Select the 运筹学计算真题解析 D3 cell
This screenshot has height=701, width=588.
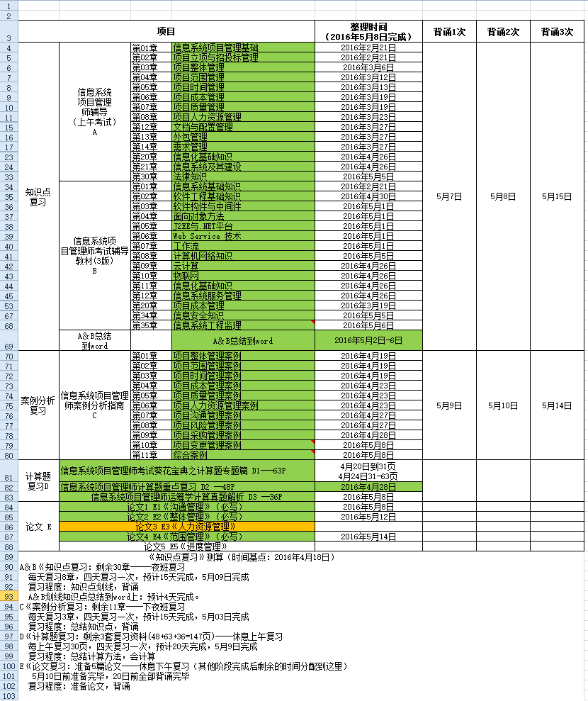187,498
